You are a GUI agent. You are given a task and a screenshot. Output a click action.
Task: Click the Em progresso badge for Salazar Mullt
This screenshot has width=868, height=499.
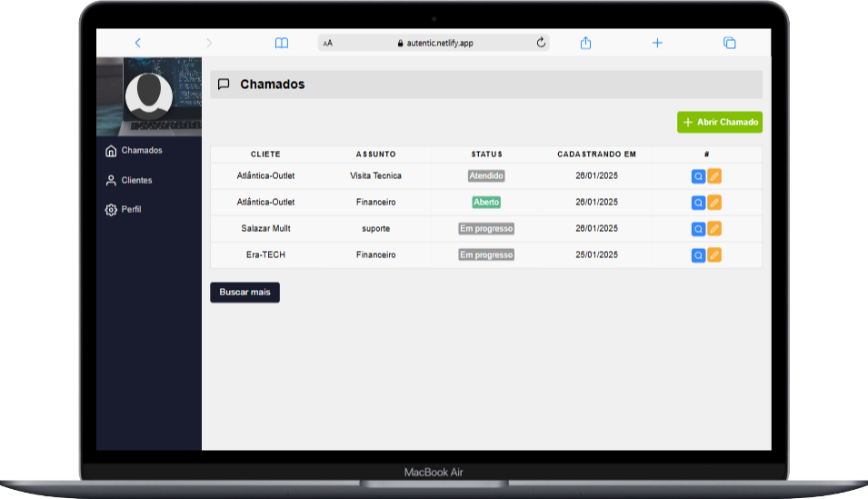(486, 228)
